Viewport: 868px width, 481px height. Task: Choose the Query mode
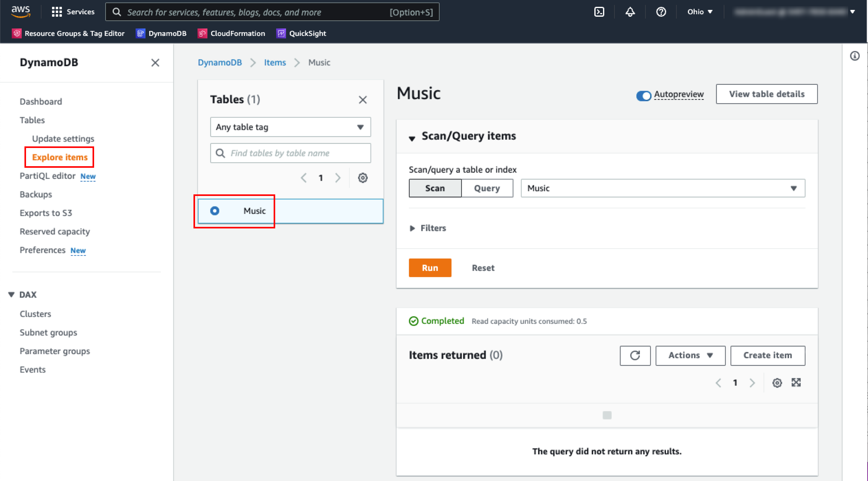tap(487, 188)
